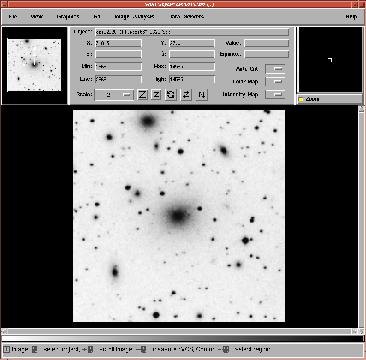Screen dimensions: 366x360
Task: Click the grayscale color ramp bar
Action: 183,339
